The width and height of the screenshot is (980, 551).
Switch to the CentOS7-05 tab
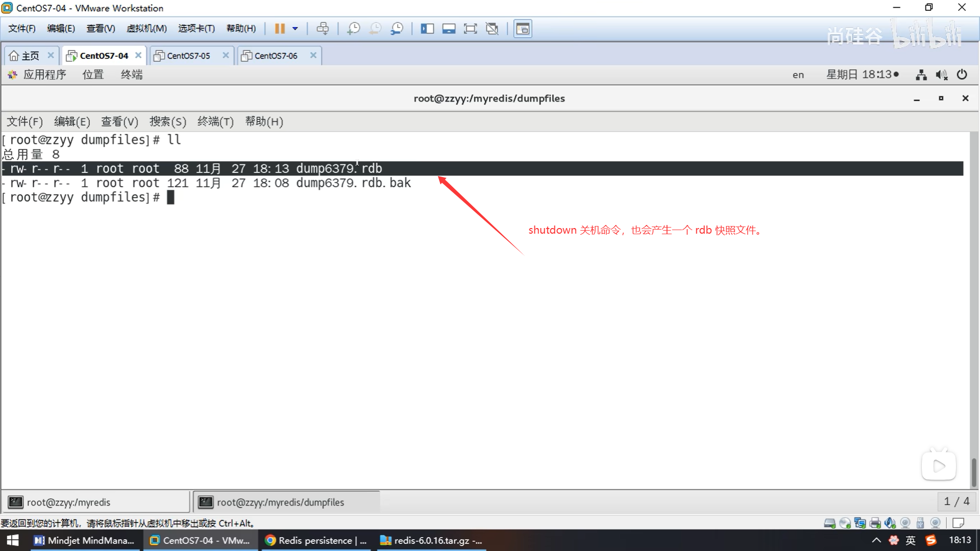click(x=188, y=56)
